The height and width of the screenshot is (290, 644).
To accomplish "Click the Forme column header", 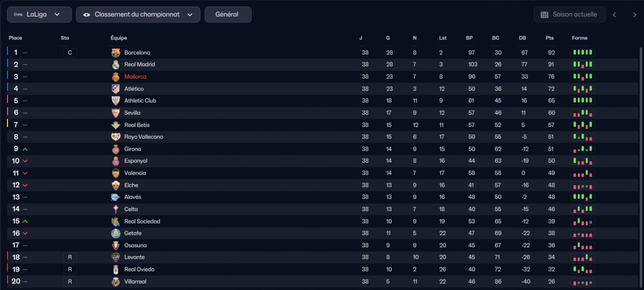I will coord(580,38).
